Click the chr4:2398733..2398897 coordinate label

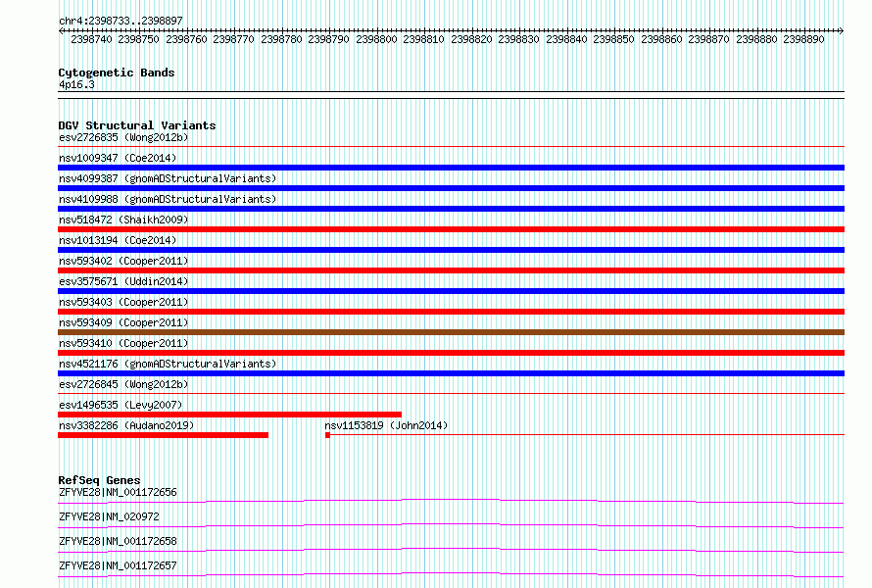click(x=121, y=21)
